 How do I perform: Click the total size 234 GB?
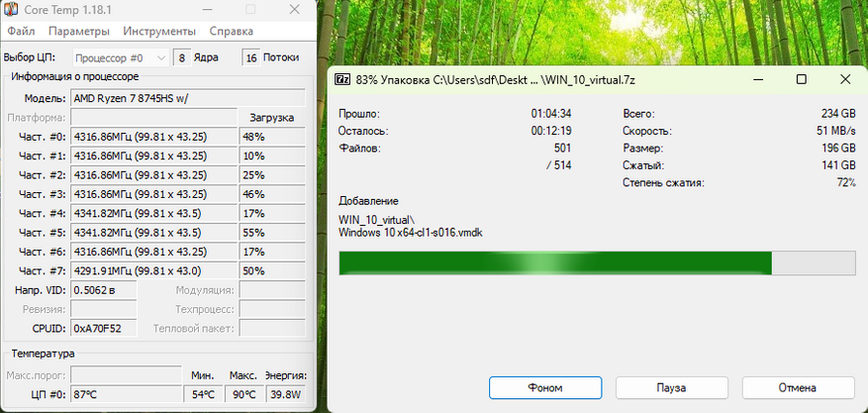pos(838,114)
